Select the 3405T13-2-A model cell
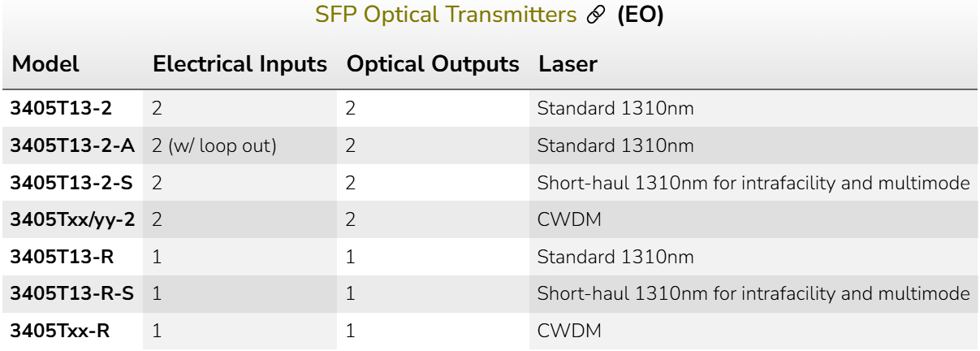The image size is (980, 351). 72,146
